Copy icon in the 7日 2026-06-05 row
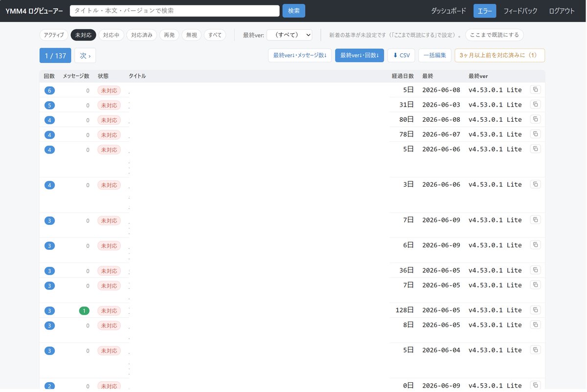The width and height of the screenshot is (587, 392). click(536, 285)
